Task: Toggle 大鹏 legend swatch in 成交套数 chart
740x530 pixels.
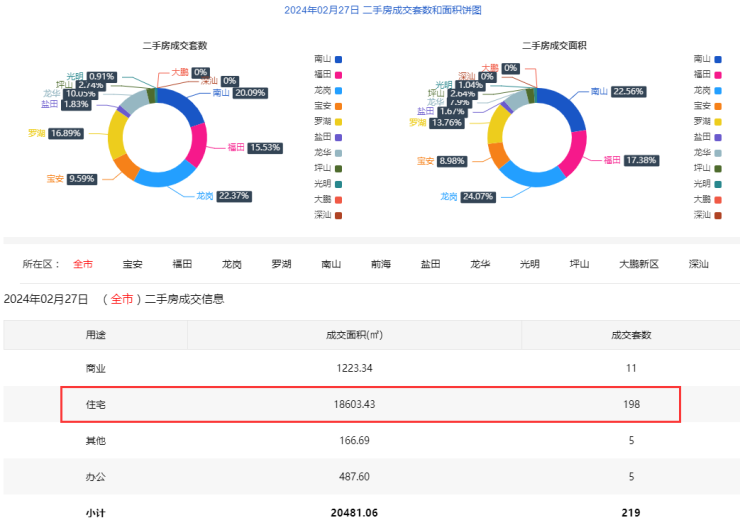Action: point(338,200)
